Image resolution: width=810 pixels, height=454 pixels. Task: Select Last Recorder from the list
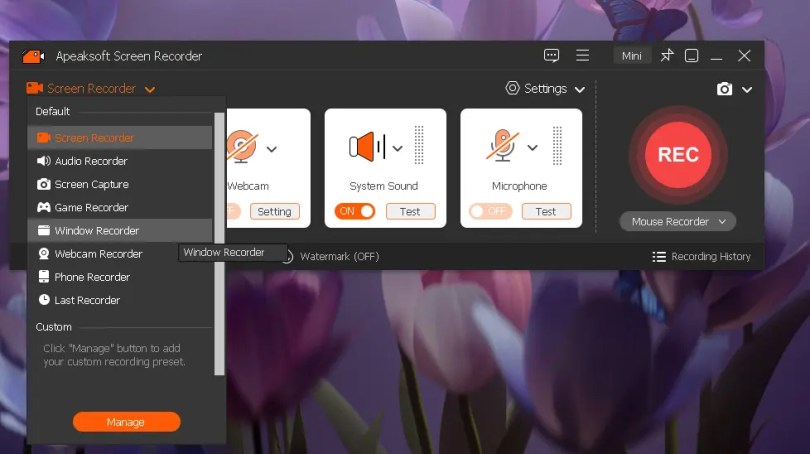click(x=120, y=300)
